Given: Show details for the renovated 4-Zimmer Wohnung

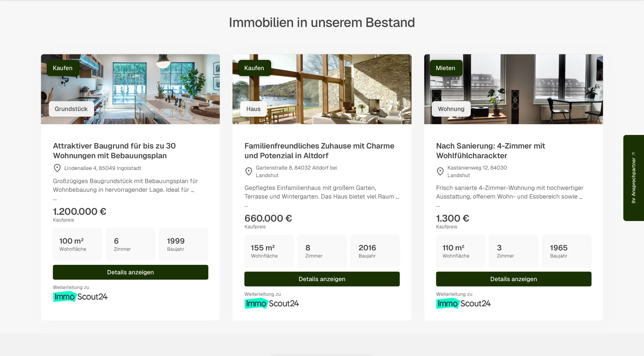Looking at the screenshot, I should 513,279.
